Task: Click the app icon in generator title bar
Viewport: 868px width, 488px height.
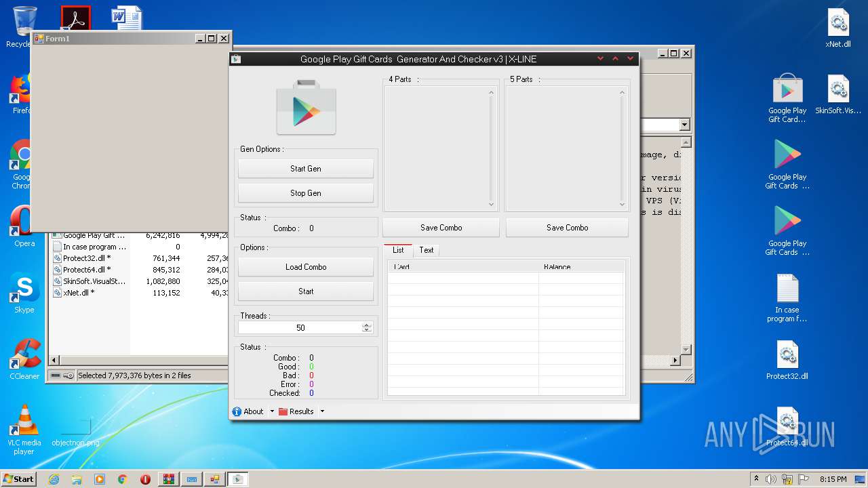Action: coord(236,59)
